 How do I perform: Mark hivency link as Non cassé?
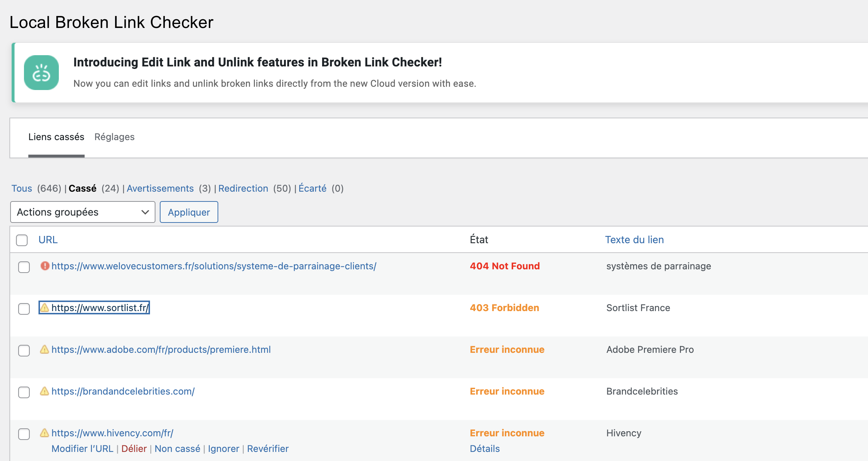coord(177,449)
